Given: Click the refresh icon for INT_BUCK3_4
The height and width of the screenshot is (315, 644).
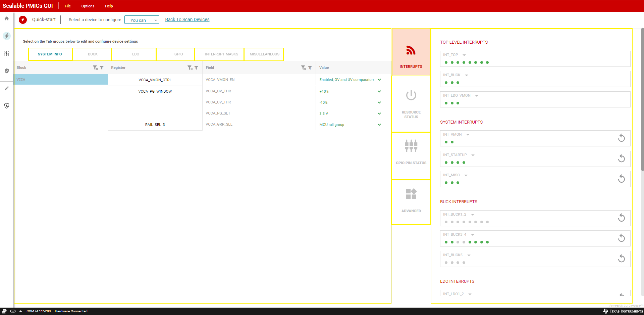Looking at the screenshot, I should click(621, 238).
